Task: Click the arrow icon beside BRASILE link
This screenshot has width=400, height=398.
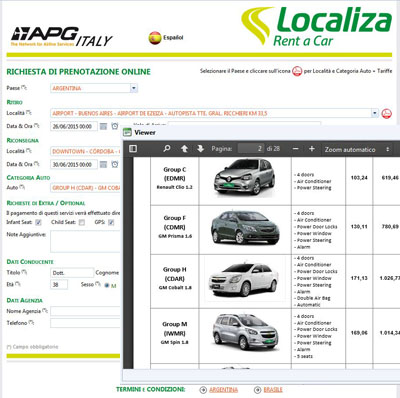Action: 257,390
